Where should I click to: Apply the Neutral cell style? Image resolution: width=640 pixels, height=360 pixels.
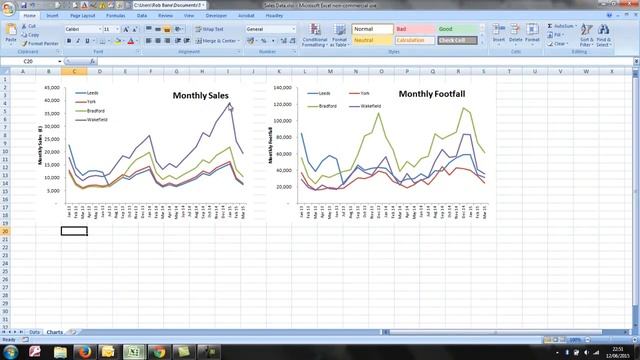coord(373,40)
